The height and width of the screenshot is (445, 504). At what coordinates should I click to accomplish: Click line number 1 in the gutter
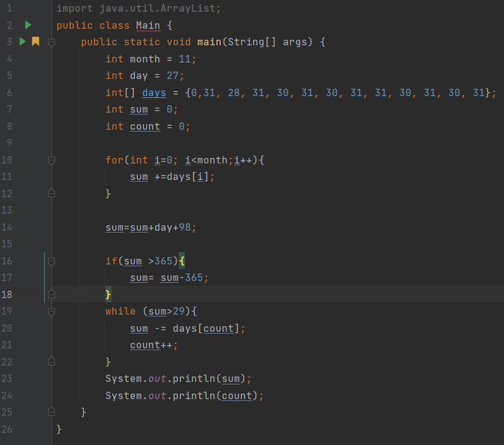coord(9,9)
